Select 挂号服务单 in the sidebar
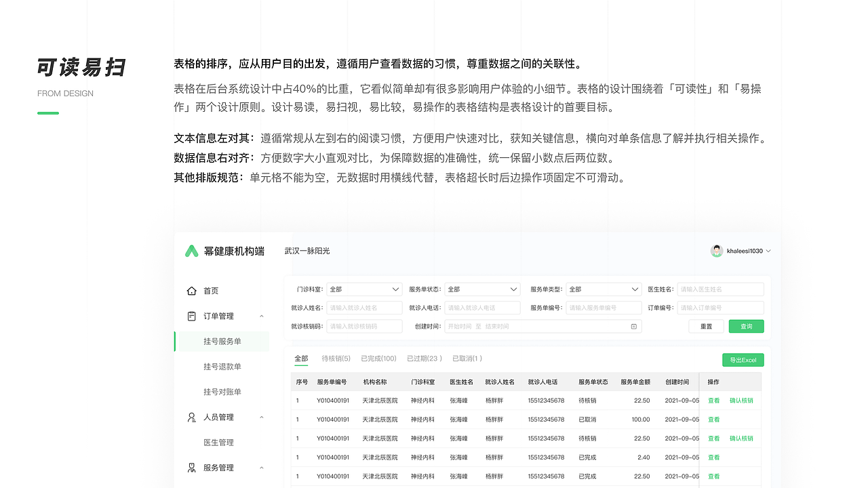The height and width of the screenshot is (488, 868). click(222, 342)
